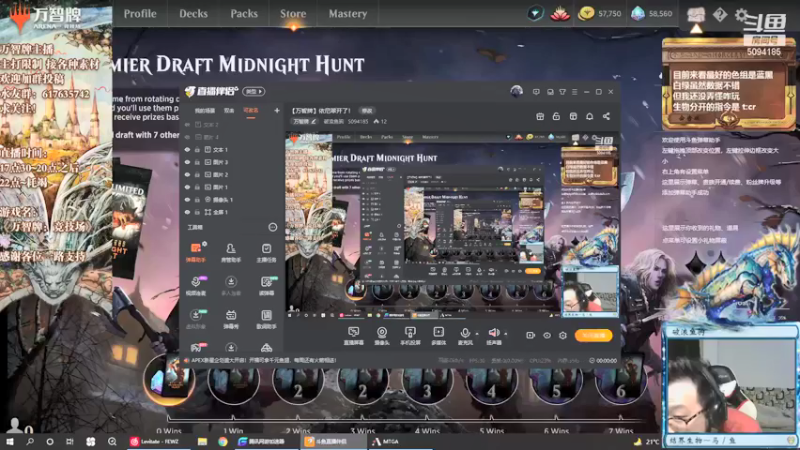Open the Packs tab in MTG Arena
This screenshot has height=450, width=800.
tap(244, 14)
